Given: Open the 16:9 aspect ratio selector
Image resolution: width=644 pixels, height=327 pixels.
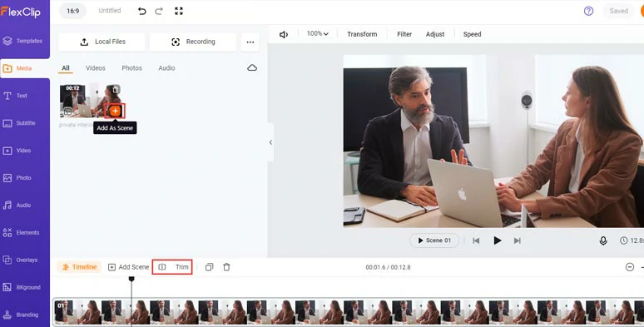Looking at the screenshot, I should [72, 11].
